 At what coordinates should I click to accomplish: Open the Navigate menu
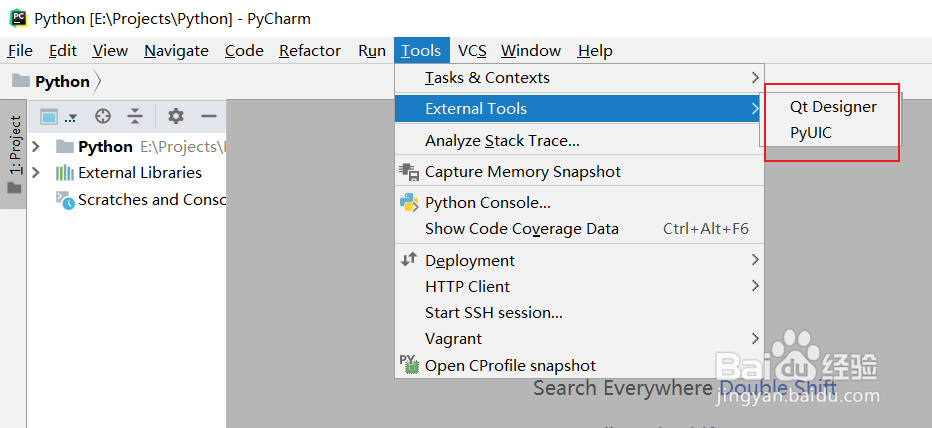point(177,51)
